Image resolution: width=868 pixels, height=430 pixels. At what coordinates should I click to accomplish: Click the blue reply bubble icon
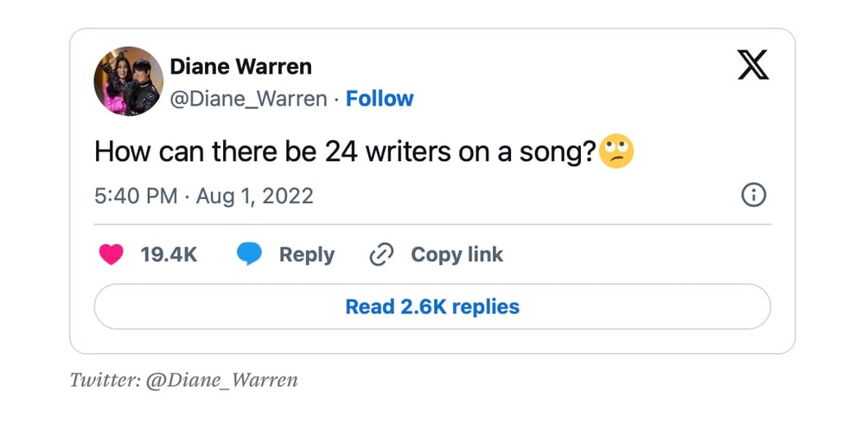pyautogui.click(x=249, y=254)
